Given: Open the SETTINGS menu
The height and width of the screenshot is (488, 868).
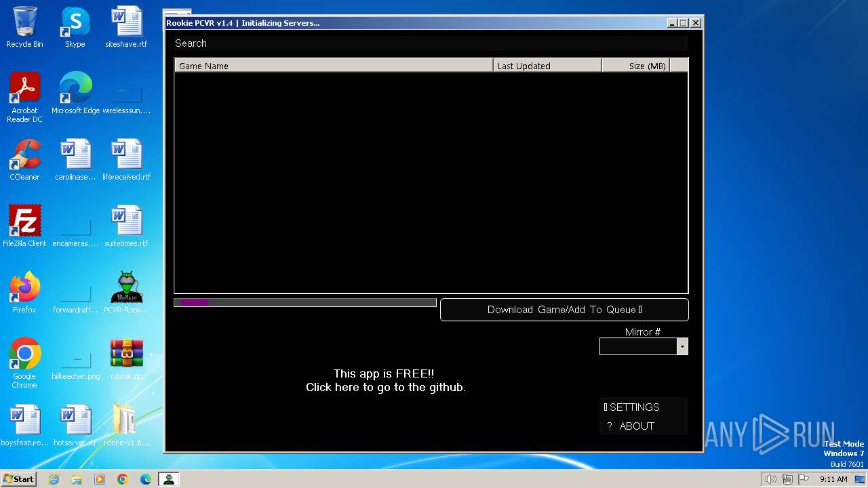Looking at the screenshot, I should click(x=644, y=407).
